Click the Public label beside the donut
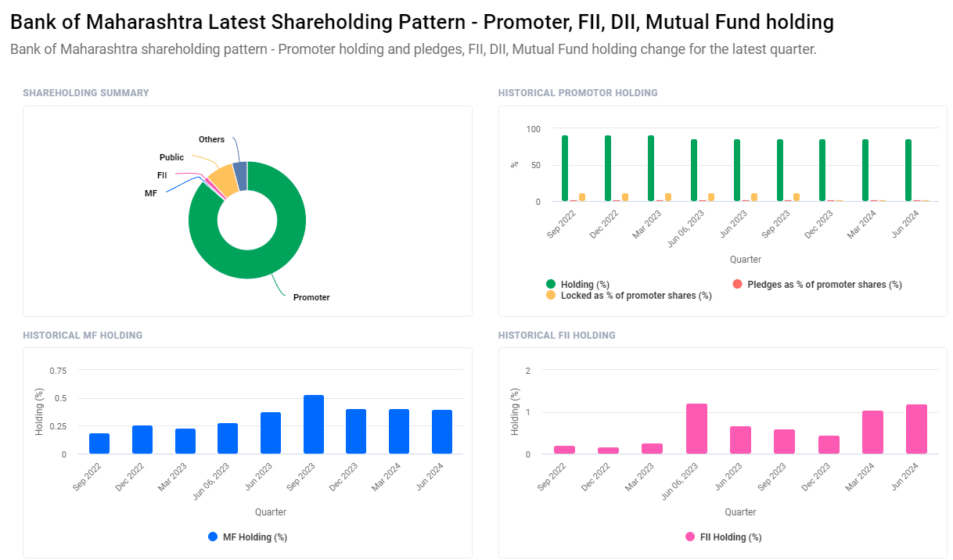This screenshot has height=560, width=953. click(171, 157)
